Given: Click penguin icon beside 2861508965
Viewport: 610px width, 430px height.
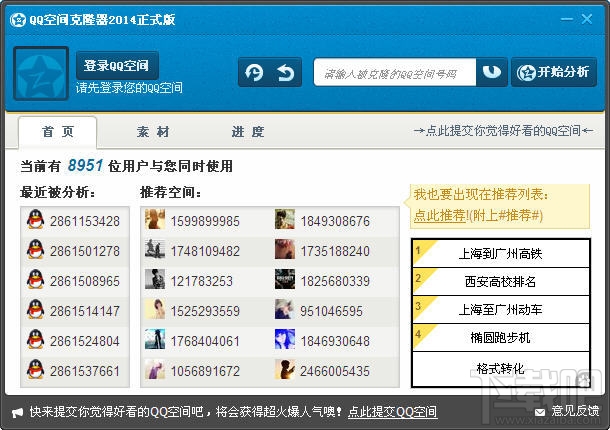Looking at the screenshot, I should 35,279.
